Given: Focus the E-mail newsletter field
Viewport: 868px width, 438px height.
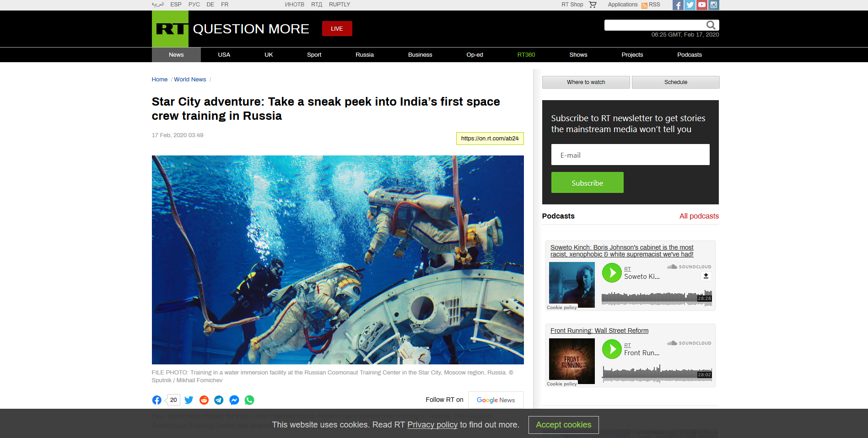Looking at the screenshot, I should [x=630, y=155].
